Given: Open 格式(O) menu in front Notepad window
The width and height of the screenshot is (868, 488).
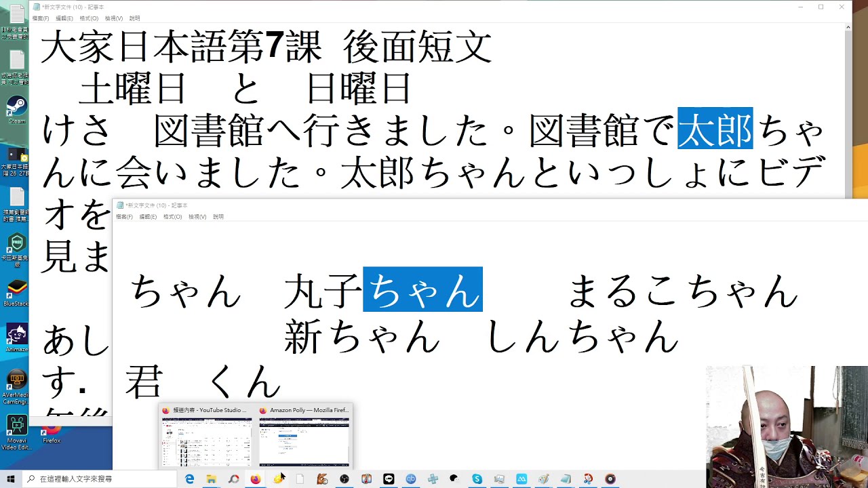Looking at the screenshot, I should tap(172, 217).
